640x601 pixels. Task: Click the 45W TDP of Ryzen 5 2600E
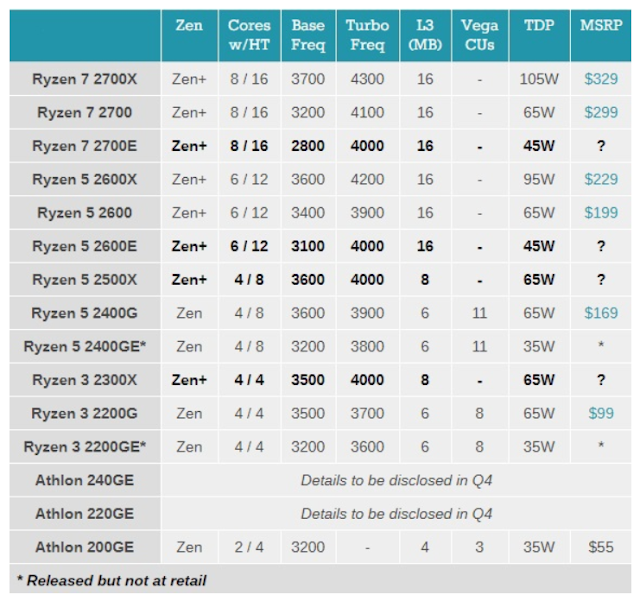[539, 246]
